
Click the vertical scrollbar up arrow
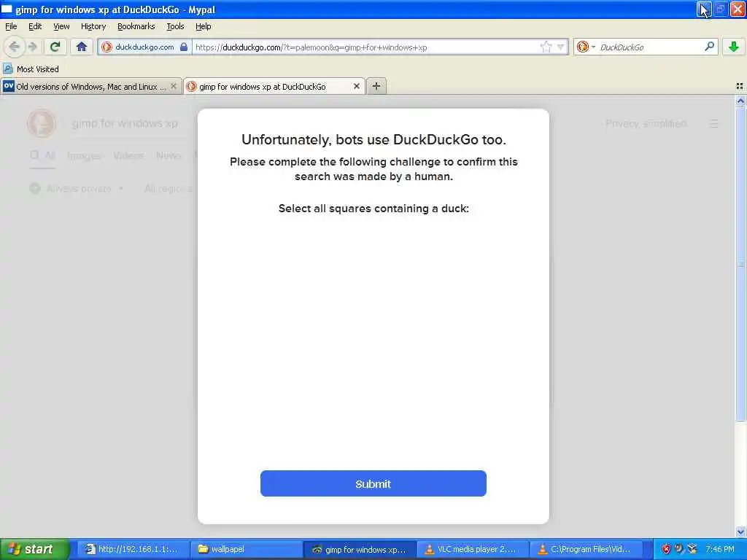[x=740, y=101]
